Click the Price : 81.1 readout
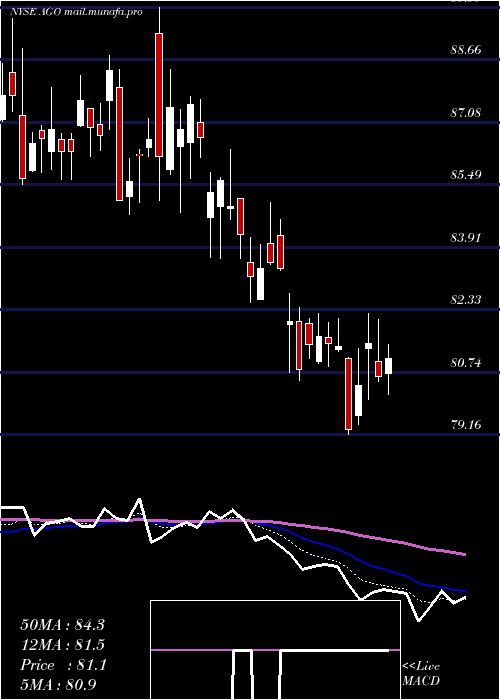Screen dimensions: 500x700 [63, 665]
